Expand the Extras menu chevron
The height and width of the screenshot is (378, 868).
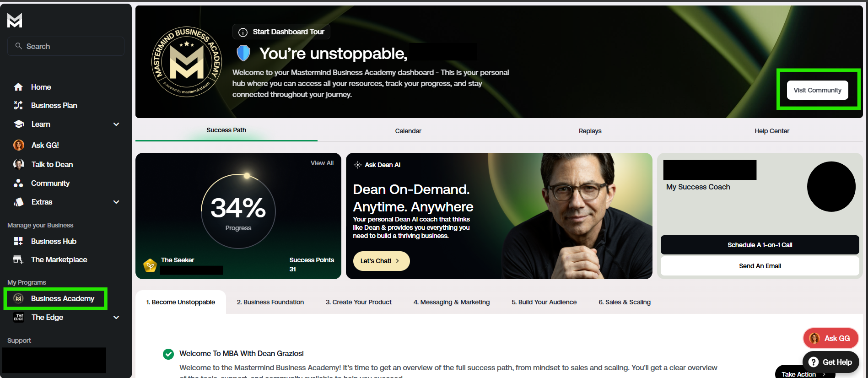pos(116,202)
